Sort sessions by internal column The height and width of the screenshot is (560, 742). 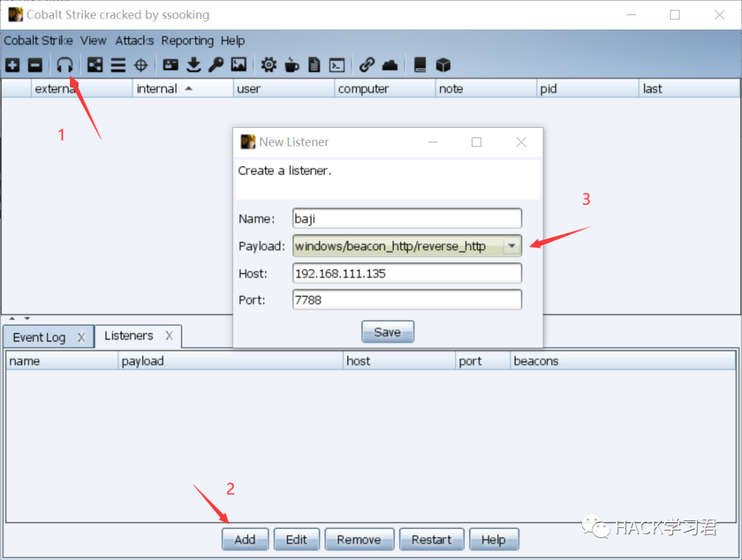(183, 89)
